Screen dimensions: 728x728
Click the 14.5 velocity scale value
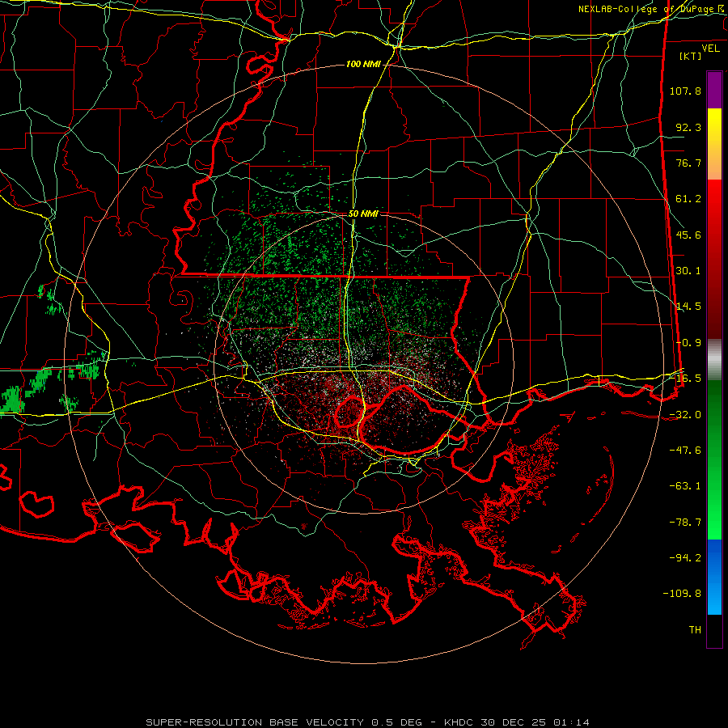pyautogui.click(x=688, y=307)
